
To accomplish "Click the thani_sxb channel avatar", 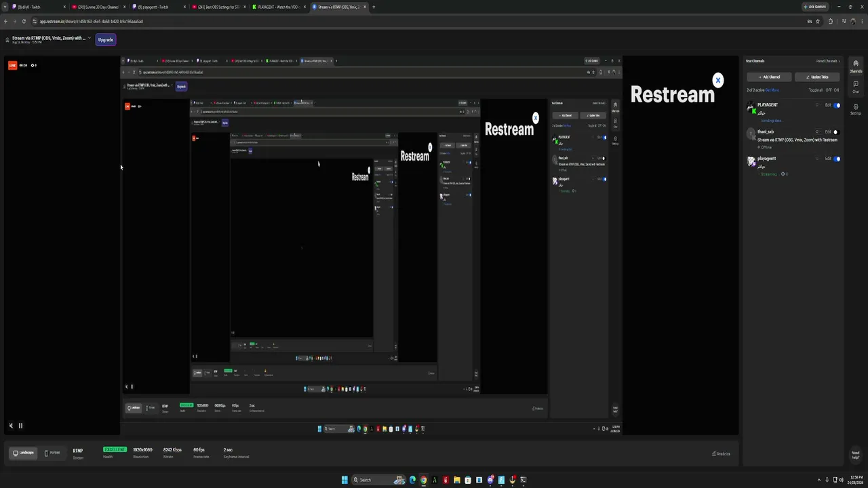I will coord(751,134).
